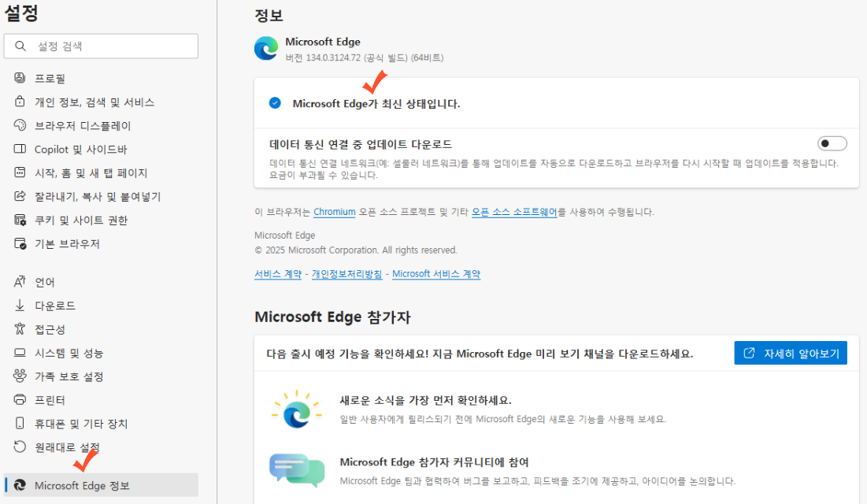Screen dimensions: 867x504
Task: Click the Copilot sidebar panel icon
Action: click(20, 149)
